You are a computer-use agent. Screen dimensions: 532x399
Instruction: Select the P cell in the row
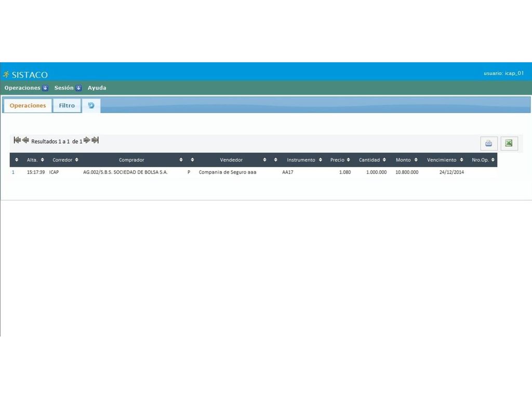(x=189, y=172)
